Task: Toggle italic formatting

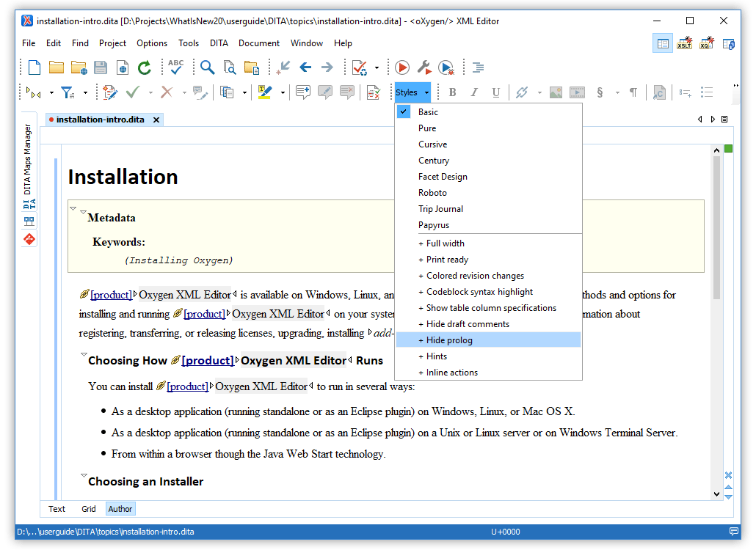Action: pyautogui.click(x=474, y=92)
